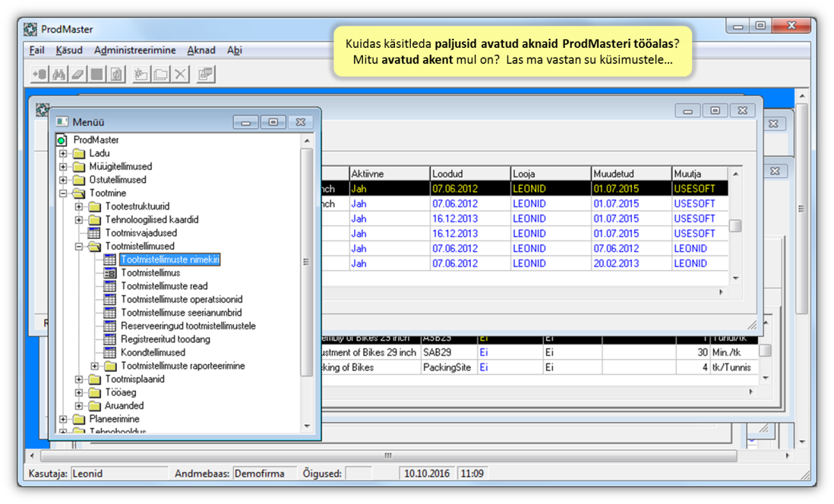Click the new record starburst toolbar icon
The width and height of the screenshot is (834, 504).
tap(141, 74)
